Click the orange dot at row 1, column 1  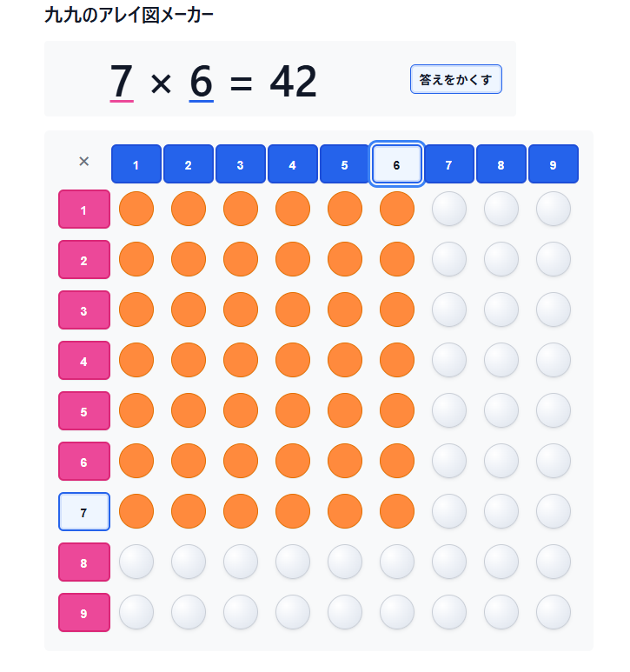[136, 210]
